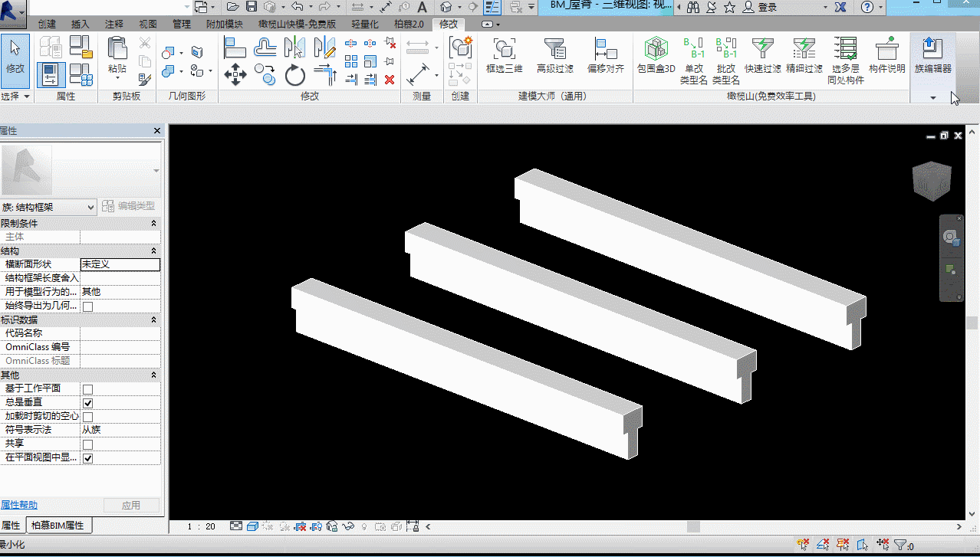
Task: Click the 1 : 20 view scale
Action: [x=201, y=526]
